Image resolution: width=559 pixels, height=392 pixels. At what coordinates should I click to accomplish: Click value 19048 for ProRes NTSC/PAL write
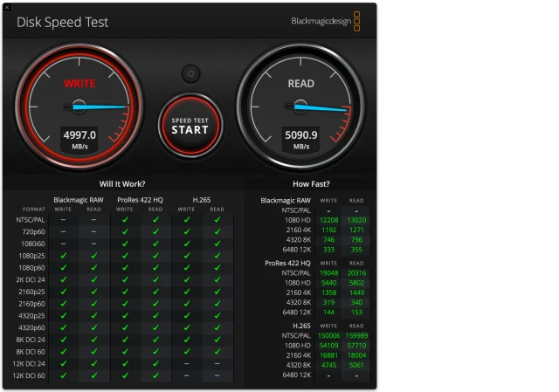pos(328,273)
